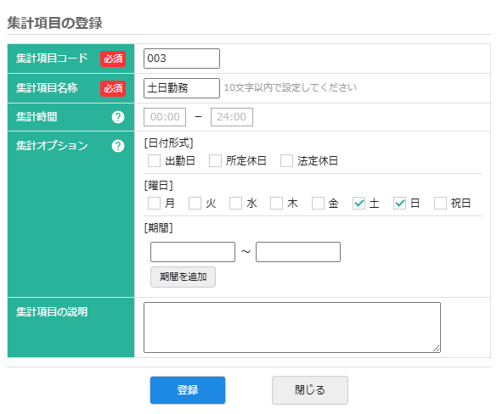The width and height of the screenshot is (497, 414).
Task: Enable the 水 weekday checkbox
Action: point(235,203)
